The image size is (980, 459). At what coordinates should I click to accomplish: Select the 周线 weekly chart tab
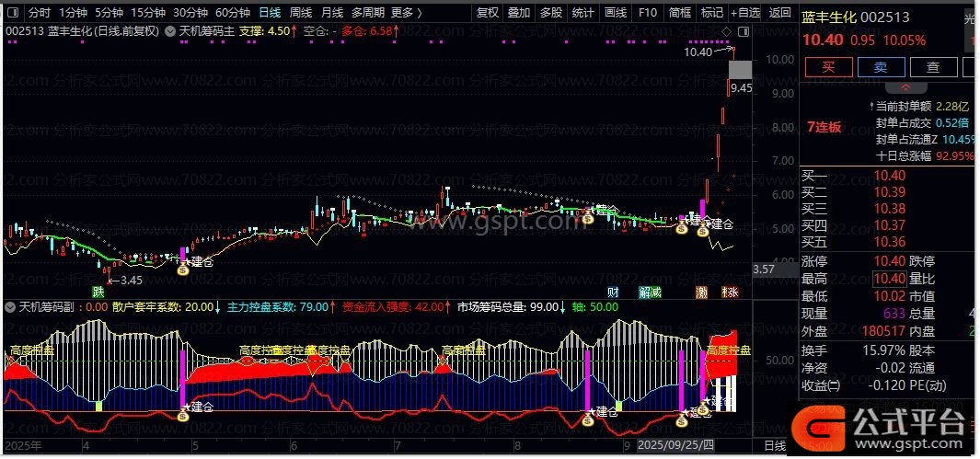pyautogui.click(x=301, y=13)
